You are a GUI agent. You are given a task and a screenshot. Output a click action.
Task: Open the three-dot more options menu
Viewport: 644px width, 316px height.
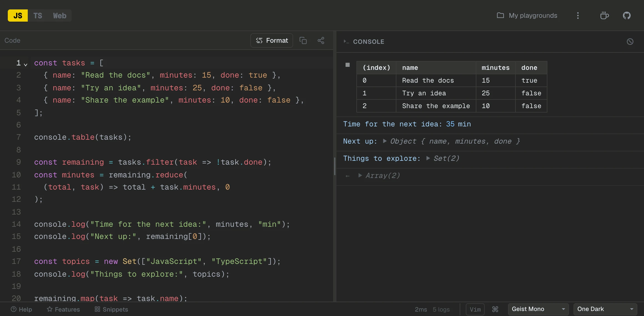578,16
